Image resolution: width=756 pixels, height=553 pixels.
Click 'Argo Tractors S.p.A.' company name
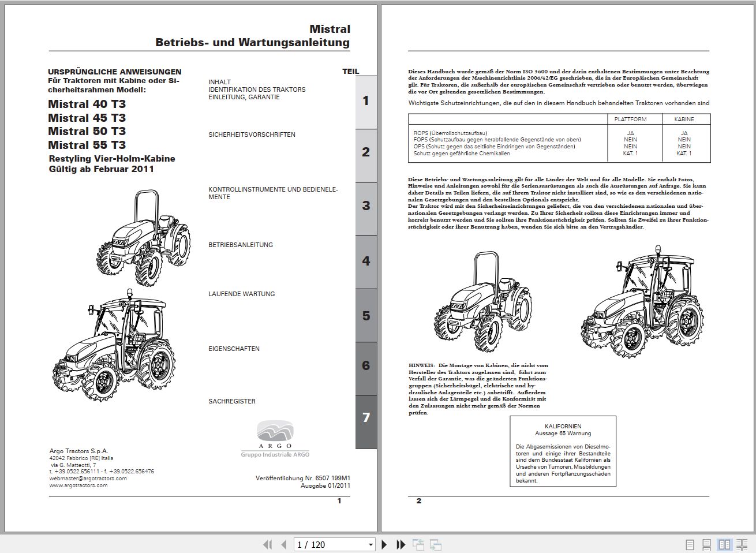[79, 451]
